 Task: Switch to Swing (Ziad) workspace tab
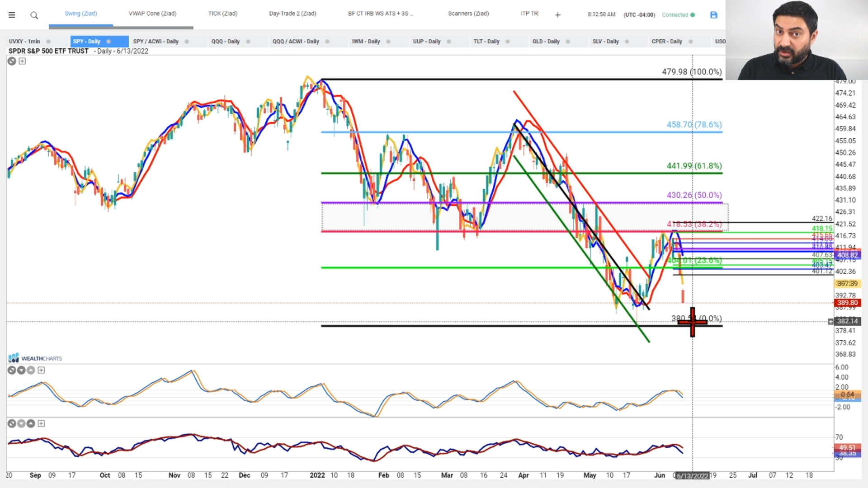[x=81, y=14]
